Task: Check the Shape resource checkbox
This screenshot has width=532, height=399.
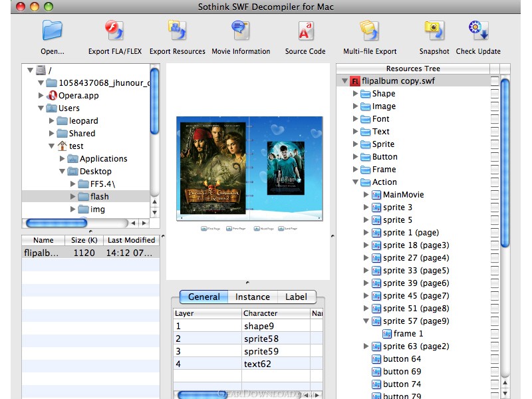Action: click(x=494, y=94)
